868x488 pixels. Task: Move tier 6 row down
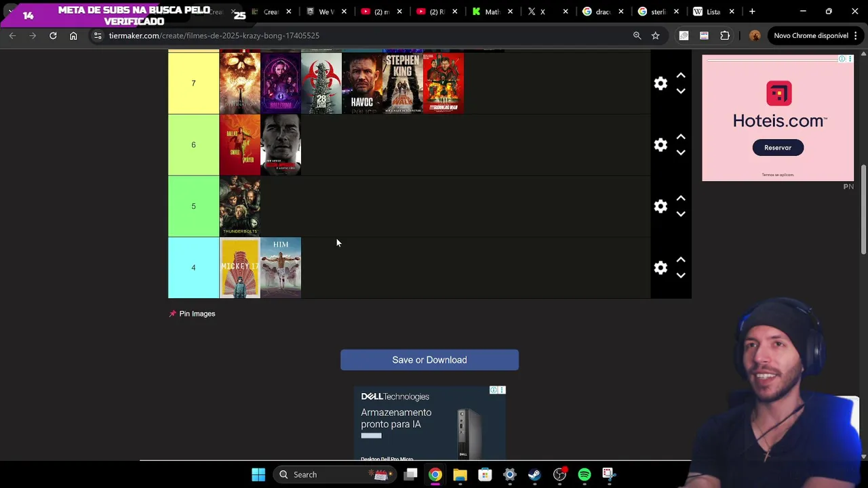pos(681,152)
